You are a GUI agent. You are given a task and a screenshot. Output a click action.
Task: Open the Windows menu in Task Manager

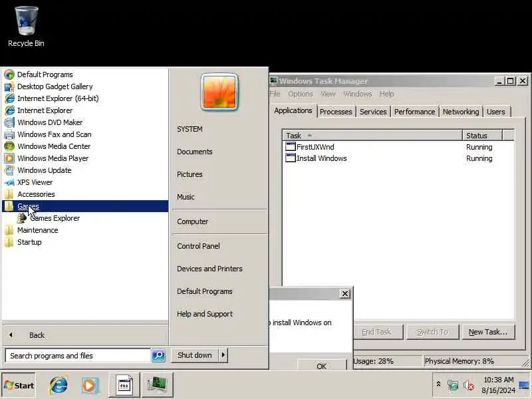coord(358,94)
